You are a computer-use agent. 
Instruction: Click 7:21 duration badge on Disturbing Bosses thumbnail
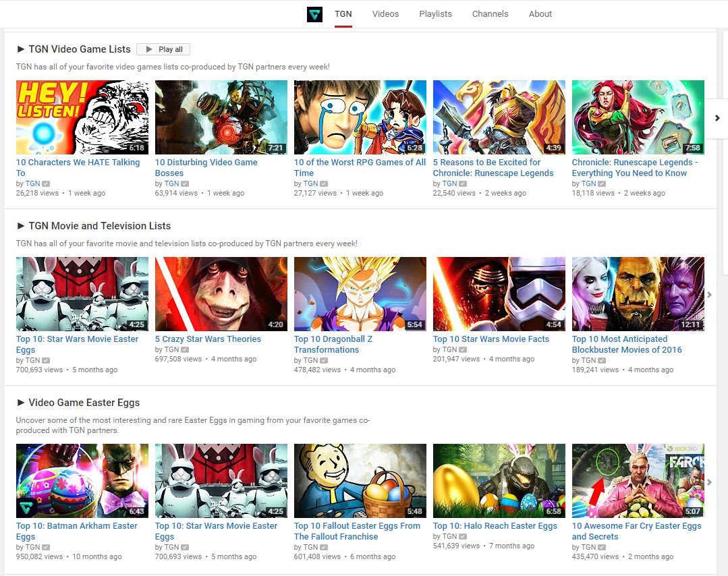point(275,148)
